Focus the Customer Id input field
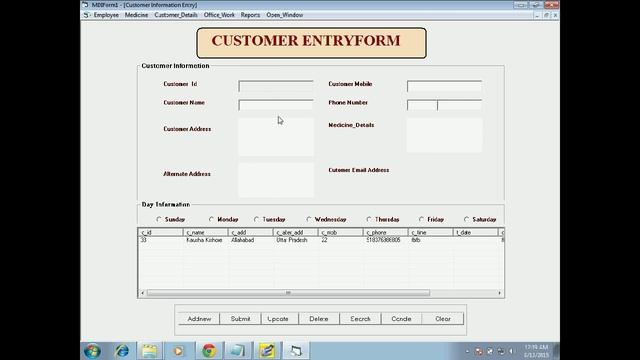 pos(276,86)
